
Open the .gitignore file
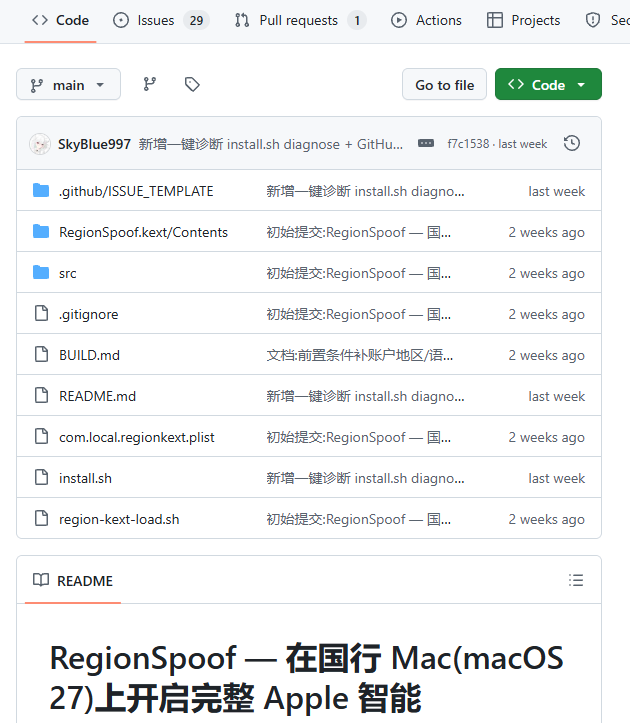(x=89, y=314)
